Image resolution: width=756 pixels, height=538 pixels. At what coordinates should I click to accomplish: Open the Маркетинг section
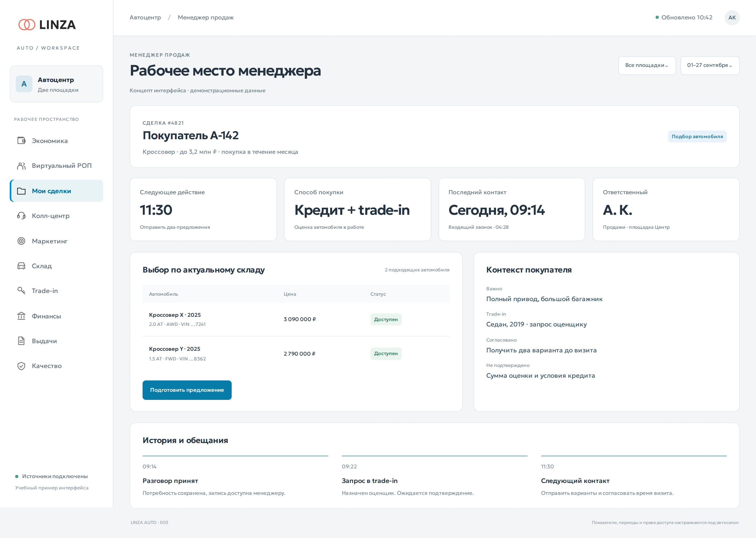(x=56, y=241)
